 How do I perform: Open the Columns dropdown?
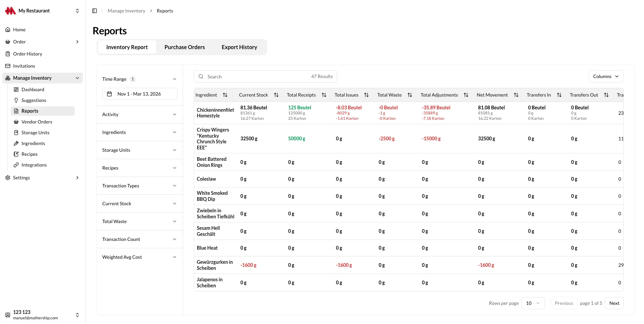click(x=606, y=76)
